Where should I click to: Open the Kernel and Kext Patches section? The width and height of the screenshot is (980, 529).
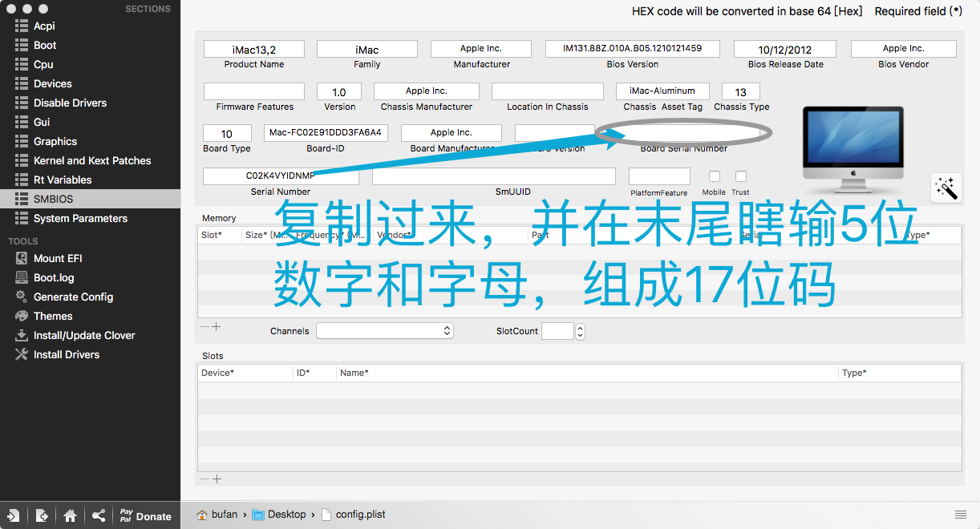(91, 160)
